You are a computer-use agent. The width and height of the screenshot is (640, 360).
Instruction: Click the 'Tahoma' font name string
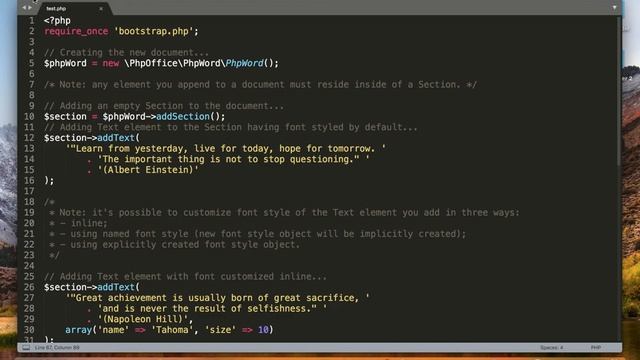click(x=172, y=330)
